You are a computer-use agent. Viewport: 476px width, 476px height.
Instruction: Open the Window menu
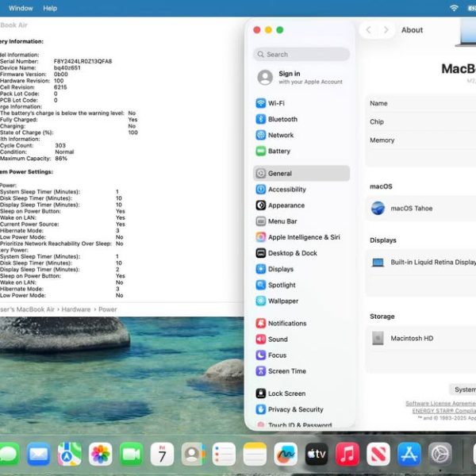(21, 8)
